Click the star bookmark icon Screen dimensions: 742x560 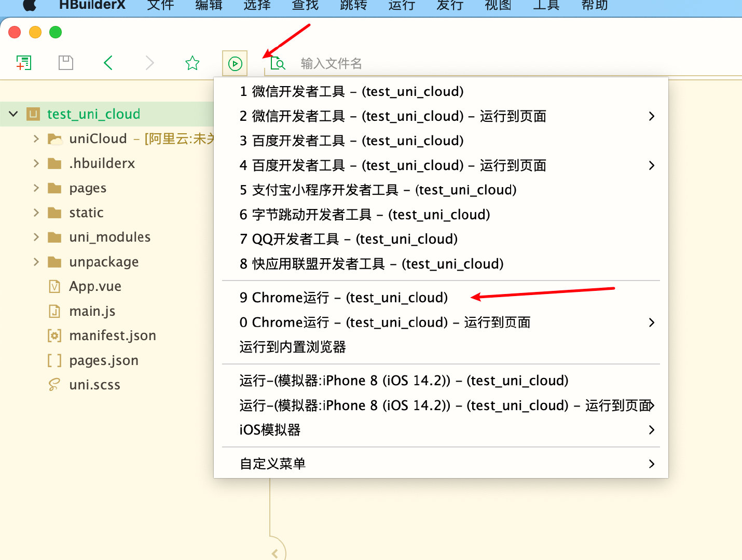(193, 63)
